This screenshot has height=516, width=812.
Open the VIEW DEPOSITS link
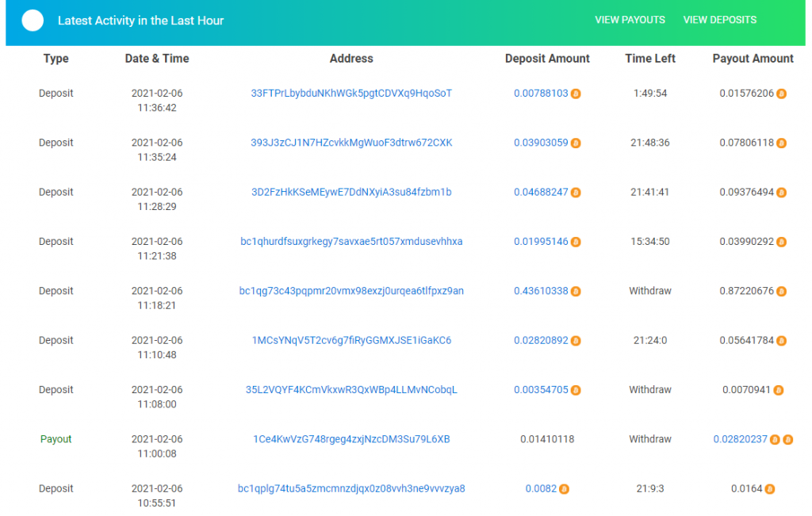(719, 20)
